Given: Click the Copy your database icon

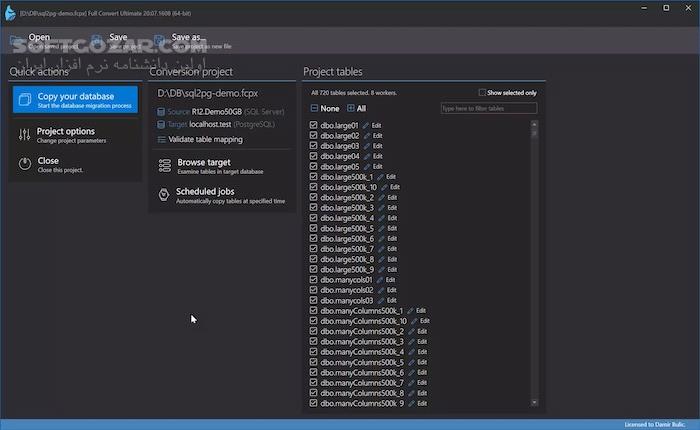Looking at the screenshot, I should click(x=25, y=100).
